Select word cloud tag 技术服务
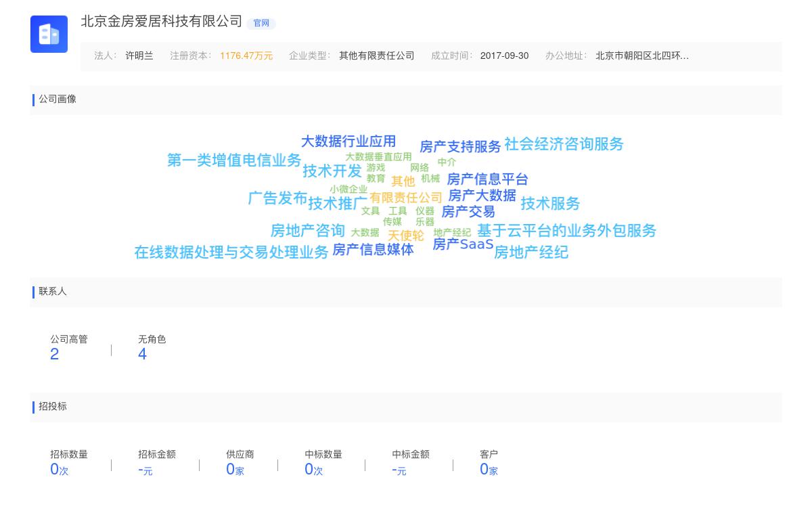This screenshot has height=509, width=812. click(x=550, y=204)
